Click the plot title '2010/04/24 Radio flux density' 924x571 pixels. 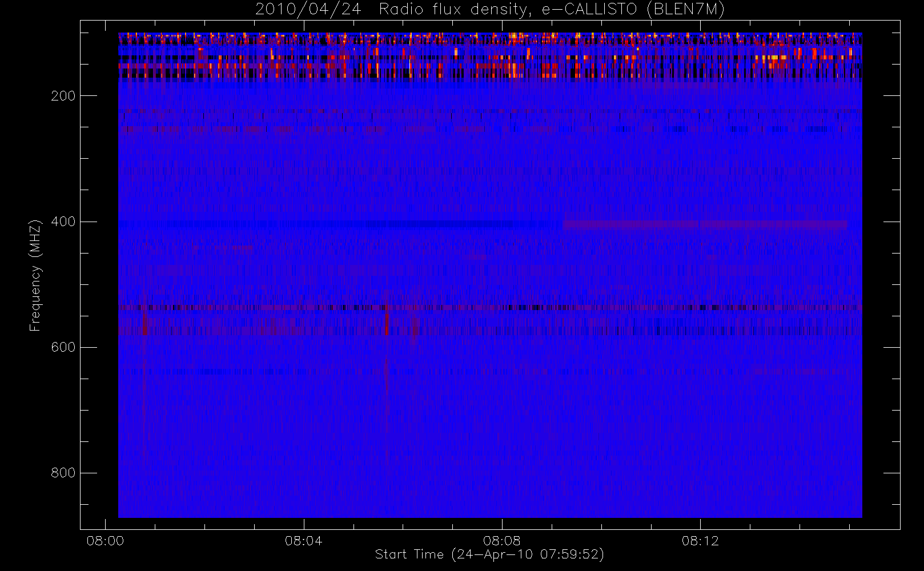tap(490, 10)
